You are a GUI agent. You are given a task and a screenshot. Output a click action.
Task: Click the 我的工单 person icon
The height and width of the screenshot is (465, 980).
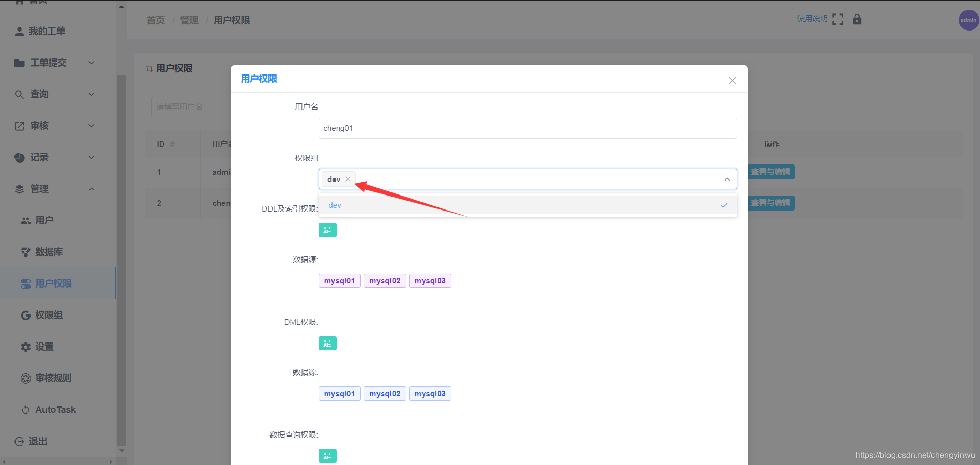(19, 32)
